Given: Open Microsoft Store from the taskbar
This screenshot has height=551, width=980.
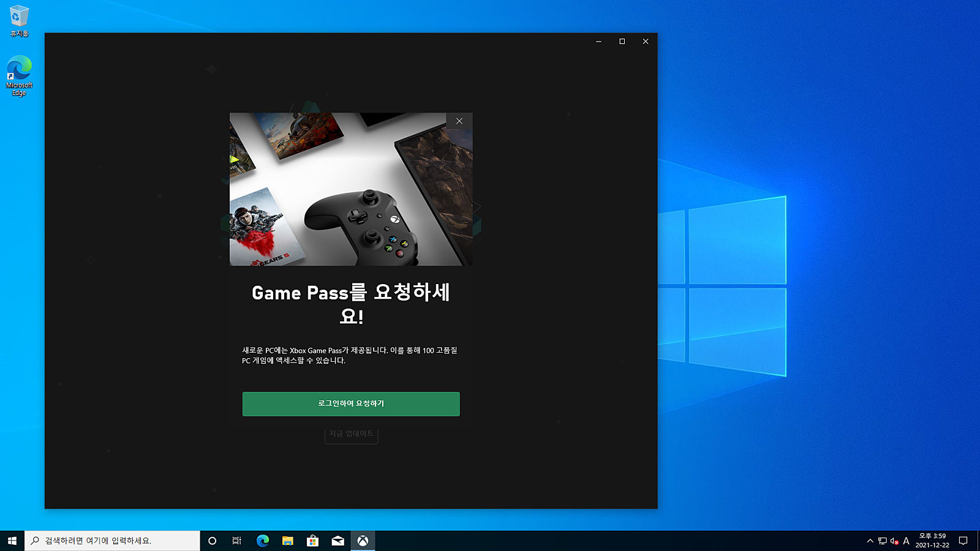Looking at the screenshot, I should pyautogui.click(x=313, y=541).
